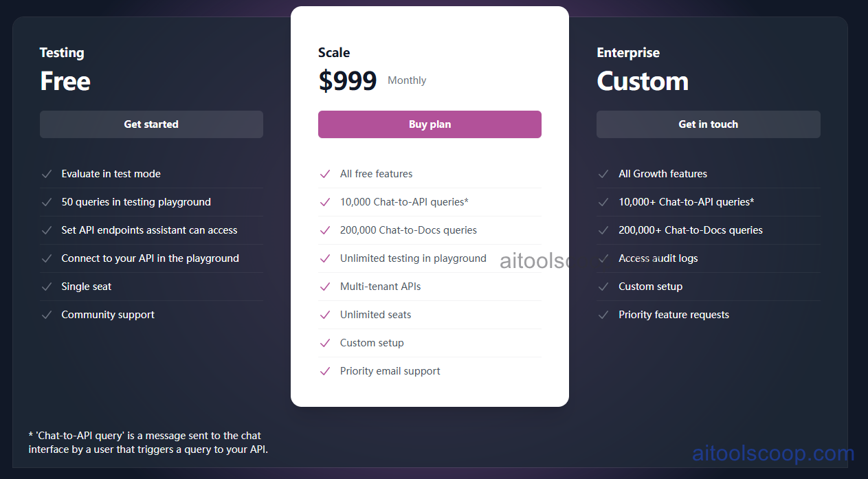868x479 pixels.
Task: Click the checkmark next to 'Priority feature requests'
Action: click(603, 315)
